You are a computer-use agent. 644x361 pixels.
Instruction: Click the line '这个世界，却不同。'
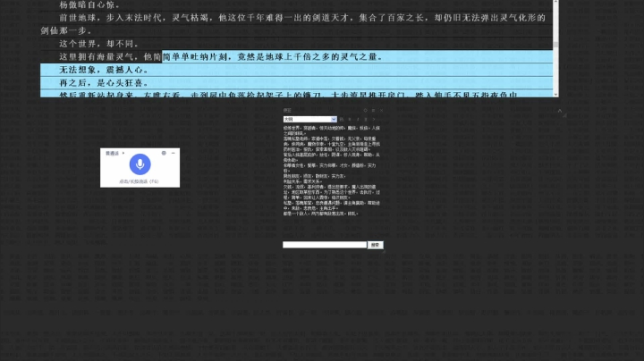click(99, 44)
